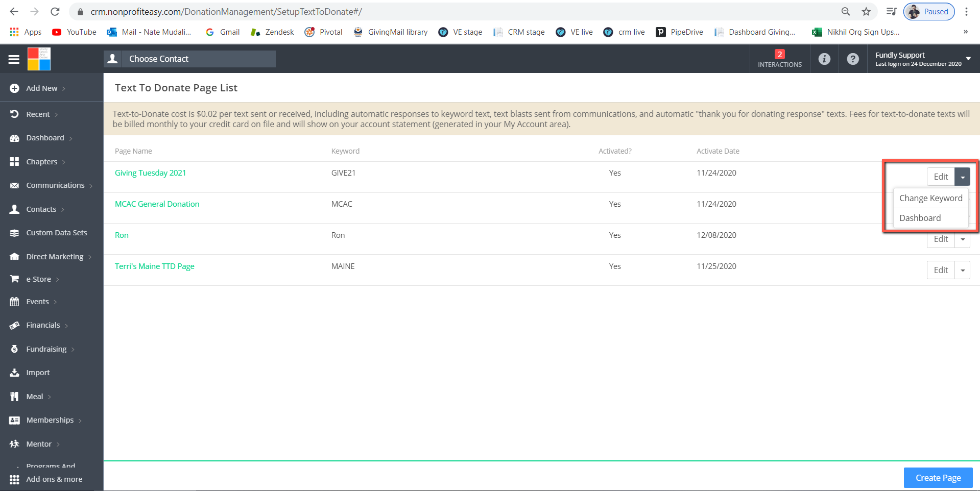980x491 pixels.
Task: Click the Custom Data Sets stack icon
Action: tap(14, 233)
